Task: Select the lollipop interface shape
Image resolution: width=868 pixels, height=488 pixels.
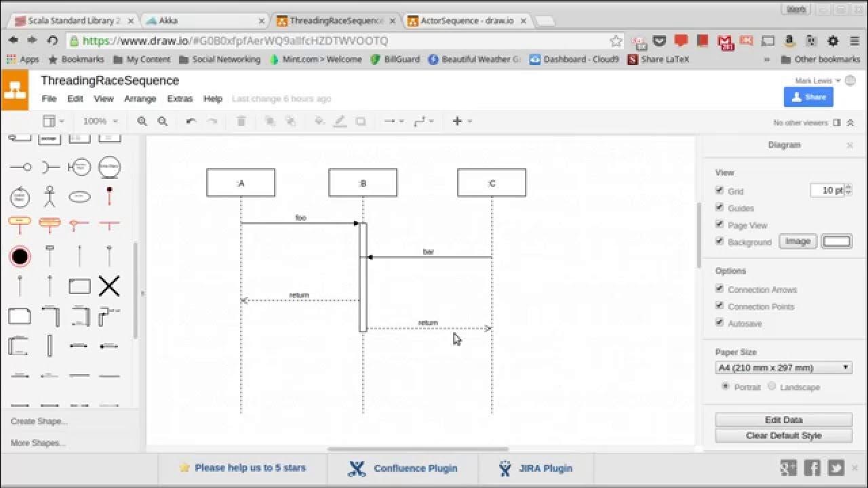Action: coord(20,167)
